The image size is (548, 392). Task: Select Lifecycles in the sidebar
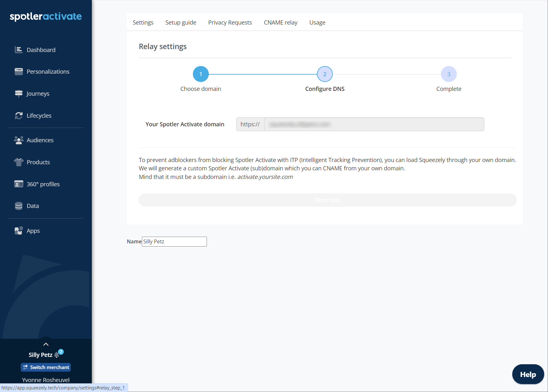[39, 115]
